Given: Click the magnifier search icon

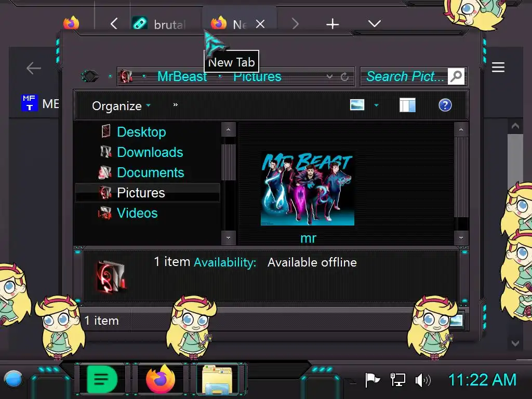Looking at the screenshot, I should pos(456,76).
